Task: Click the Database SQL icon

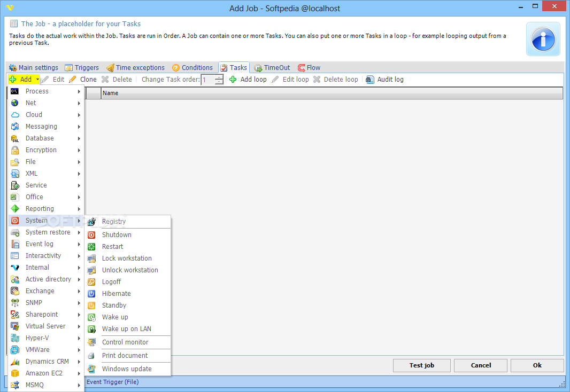Action: [x=14, y=138]
